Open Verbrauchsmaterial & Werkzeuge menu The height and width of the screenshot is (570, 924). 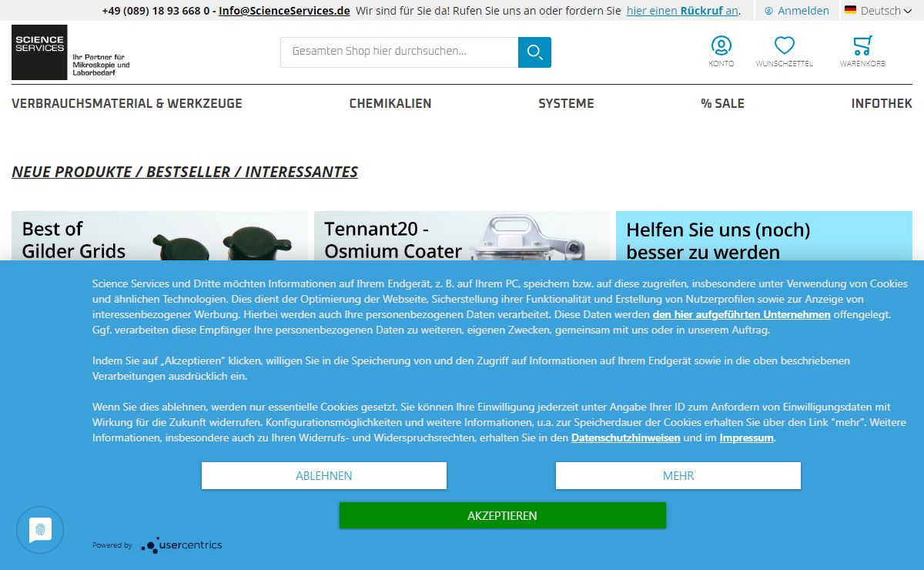click(x=127, y=103)
